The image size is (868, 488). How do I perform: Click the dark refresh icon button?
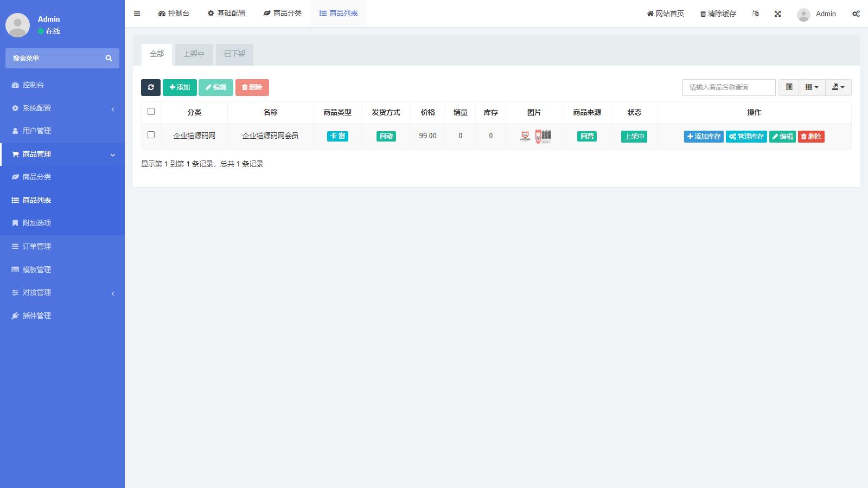(x=151, y=87)
